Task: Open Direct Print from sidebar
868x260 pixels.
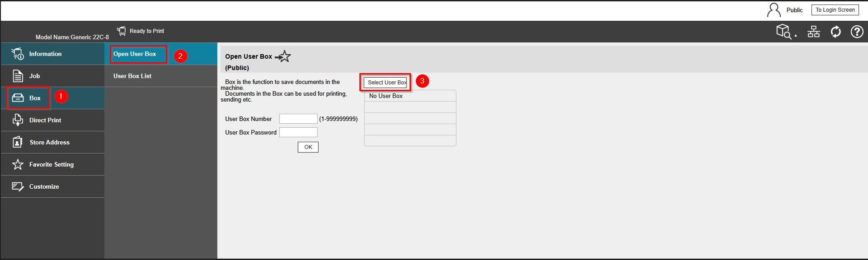Action: [x=45, y=120]
